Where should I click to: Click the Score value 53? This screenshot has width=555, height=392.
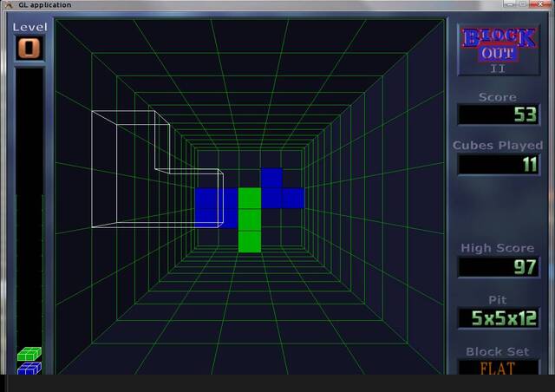525,114
